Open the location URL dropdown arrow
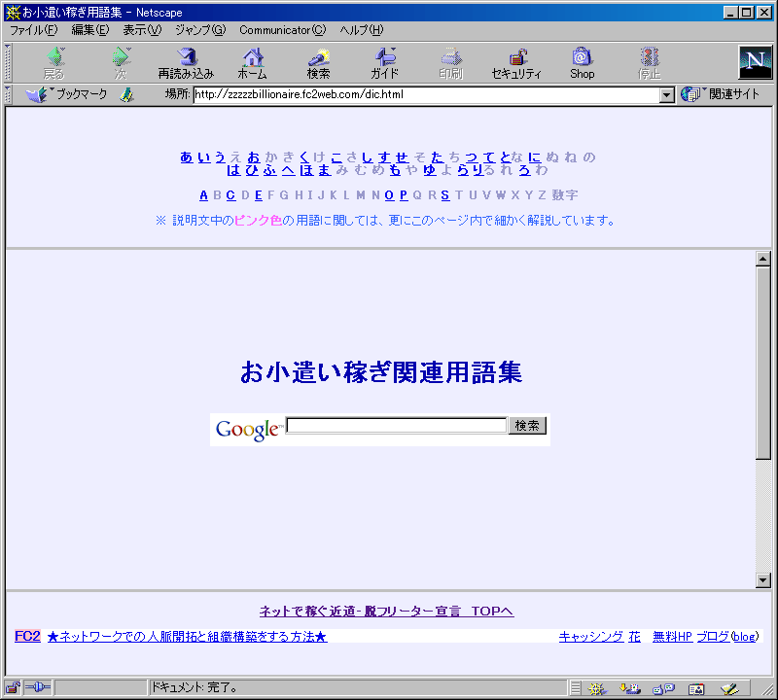The image size is (778, 700). pos(667,94)
